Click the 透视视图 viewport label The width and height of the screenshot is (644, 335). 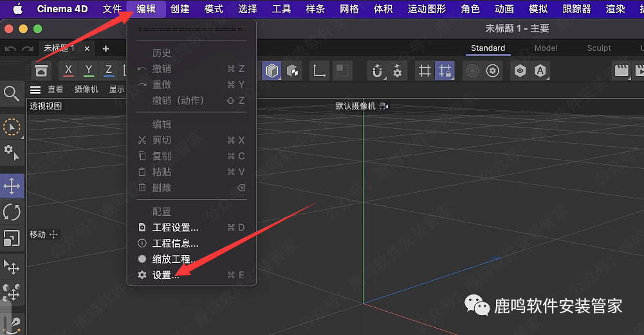[46, 106]
